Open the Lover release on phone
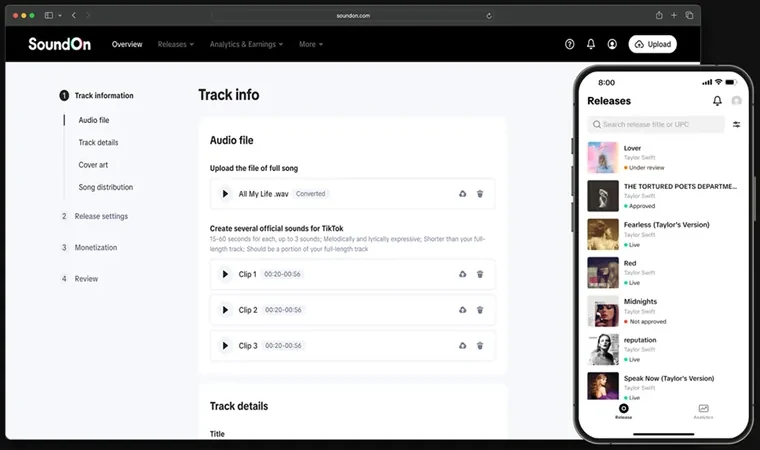 [x=664, y=158]
